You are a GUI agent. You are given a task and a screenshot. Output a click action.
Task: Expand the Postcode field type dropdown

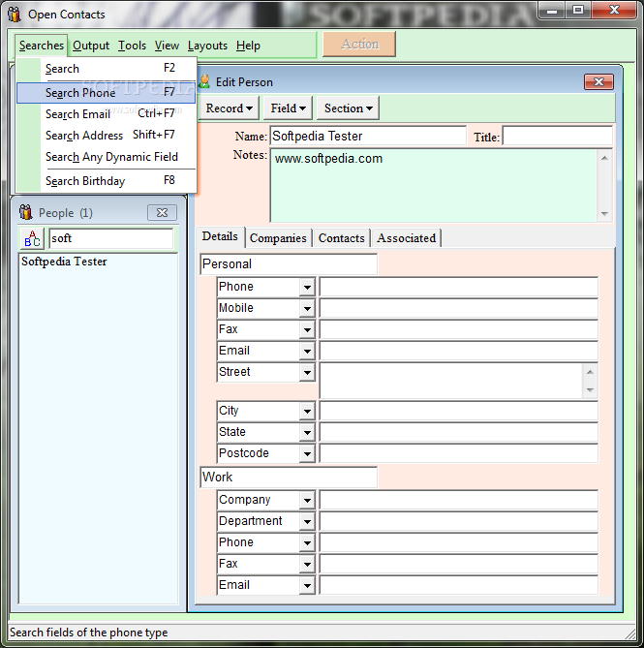[x=307, y=453]
